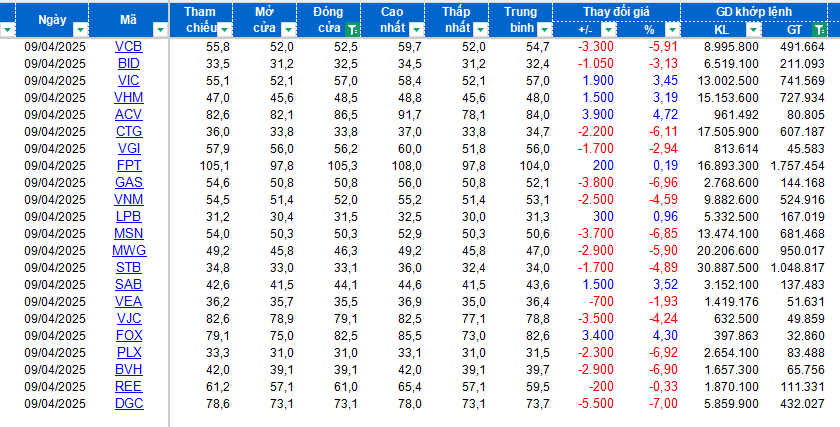
Task: Open the REE stock link
Action: pos(129,386)
